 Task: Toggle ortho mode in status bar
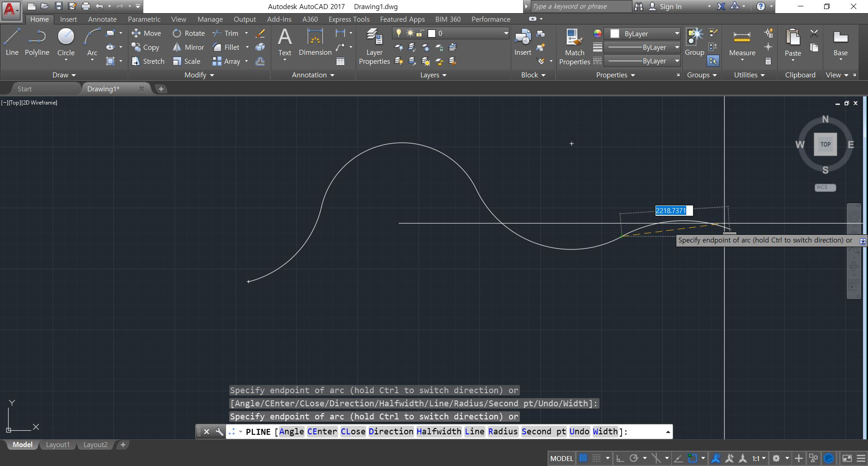620,458
